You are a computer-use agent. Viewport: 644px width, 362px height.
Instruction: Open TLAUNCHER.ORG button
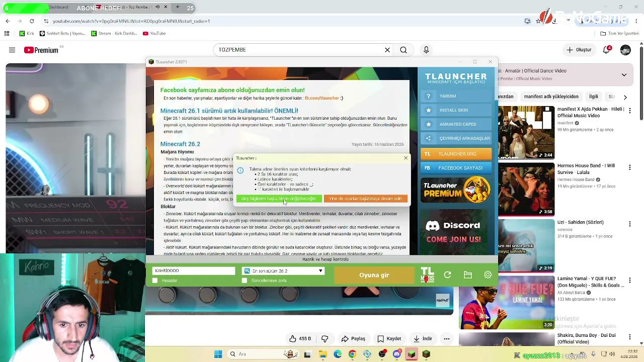tap(455, 154)
